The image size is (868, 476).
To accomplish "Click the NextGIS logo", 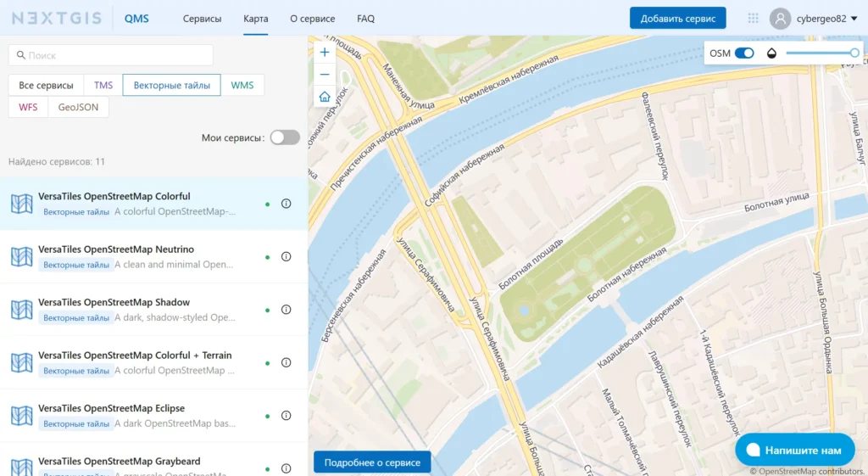I will 57,19.
